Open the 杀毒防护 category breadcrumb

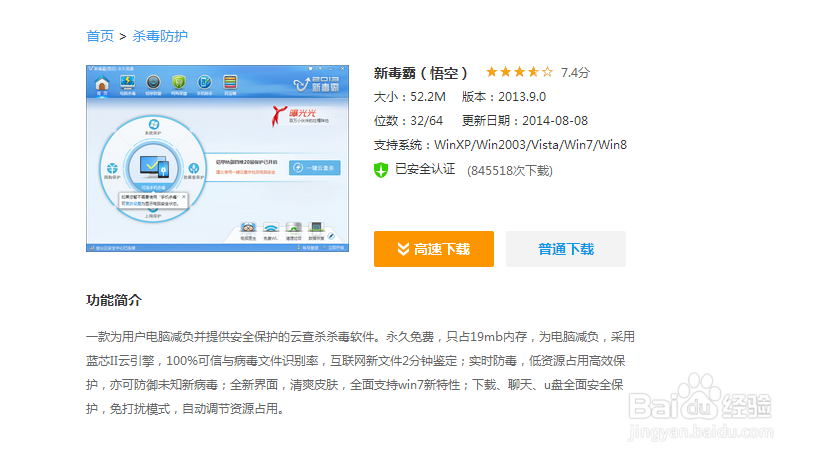click(160, 36)
